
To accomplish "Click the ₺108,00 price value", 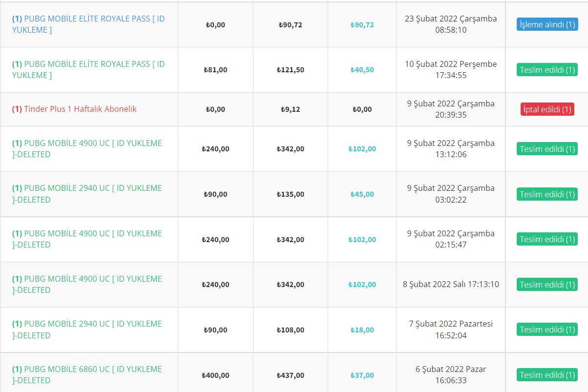I will click(x=291, y=330).
